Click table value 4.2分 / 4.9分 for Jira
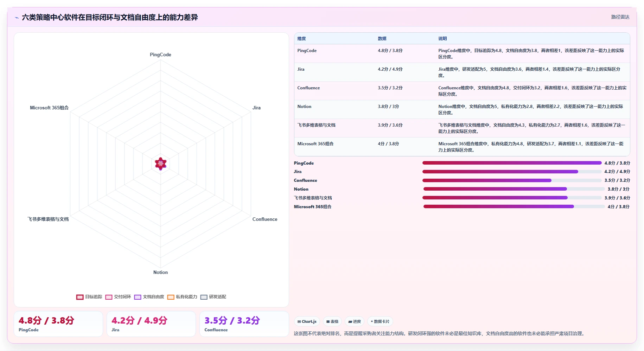The height and width of the screenshot is (351, 644). pos(390,69)
